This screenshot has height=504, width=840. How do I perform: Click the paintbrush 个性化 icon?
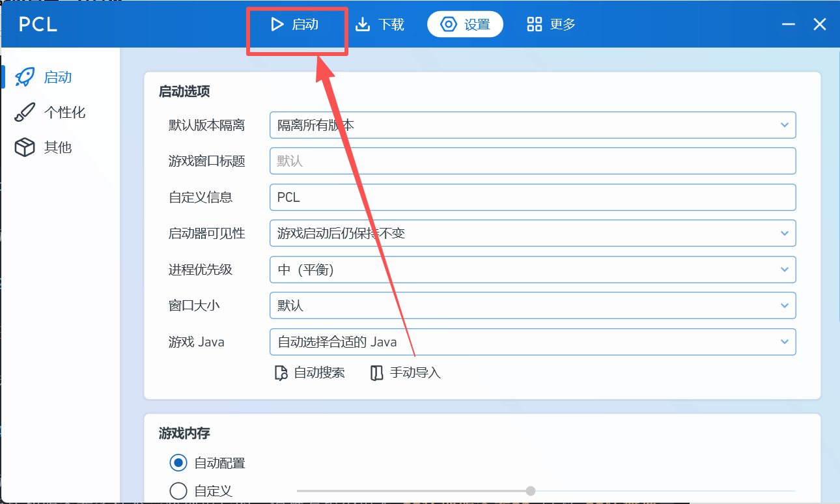coord(25,112)
